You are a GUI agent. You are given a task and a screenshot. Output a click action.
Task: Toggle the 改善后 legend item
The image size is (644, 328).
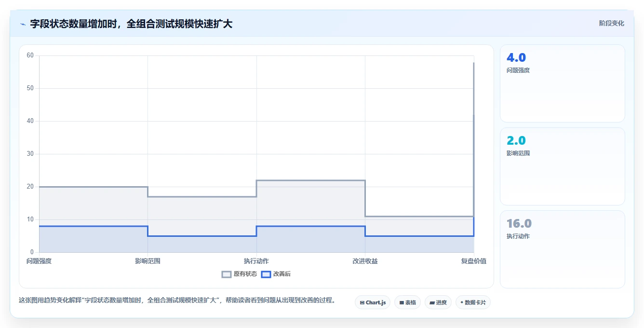[x=276, y=274]
